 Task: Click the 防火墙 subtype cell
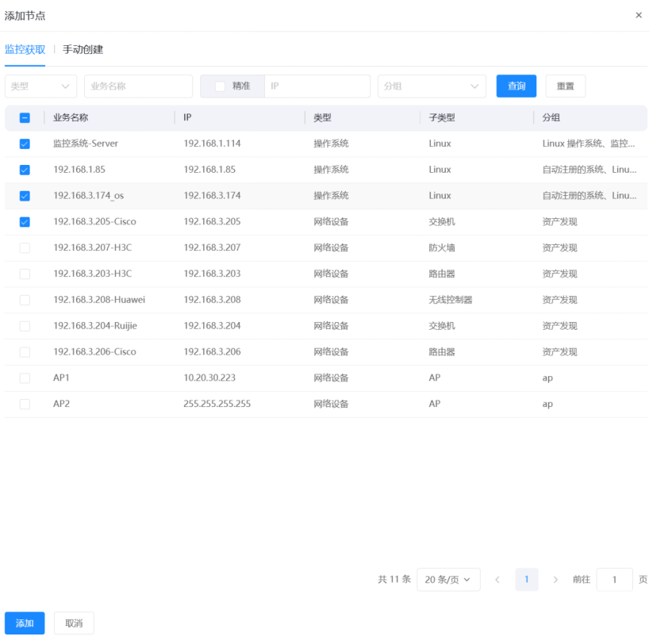coord(442,247)
